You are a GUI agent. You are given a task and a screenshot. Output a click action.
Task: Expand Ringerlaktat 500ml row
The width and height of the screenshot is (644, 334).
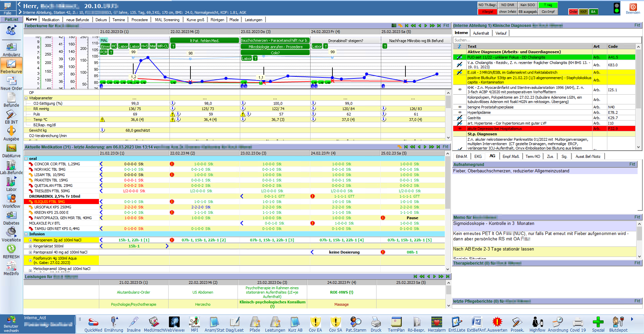[x=30, y=246]
